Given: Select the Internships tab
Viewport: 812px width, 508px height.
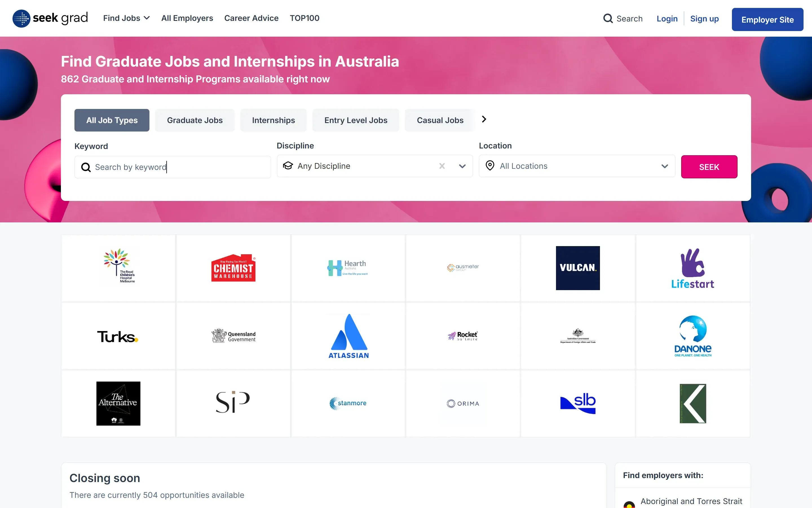Looking at the screenshot, I should [273, 120].
